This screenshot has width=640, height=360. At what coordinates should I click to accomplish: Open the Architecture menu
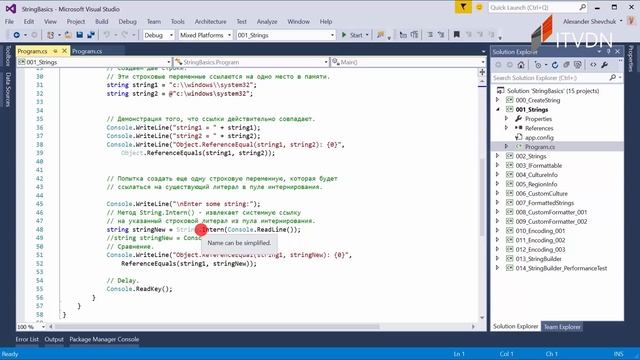[x=210, y=21]
